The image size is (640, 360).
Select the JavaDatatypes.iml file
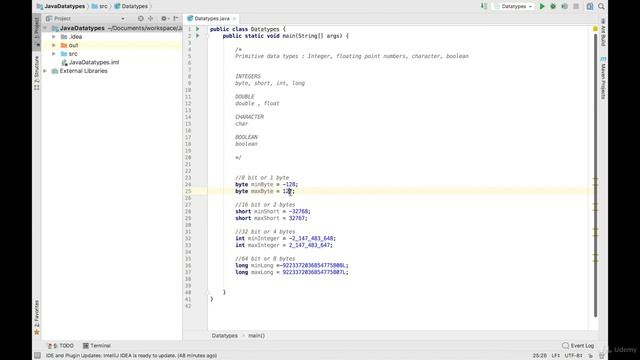90,62
